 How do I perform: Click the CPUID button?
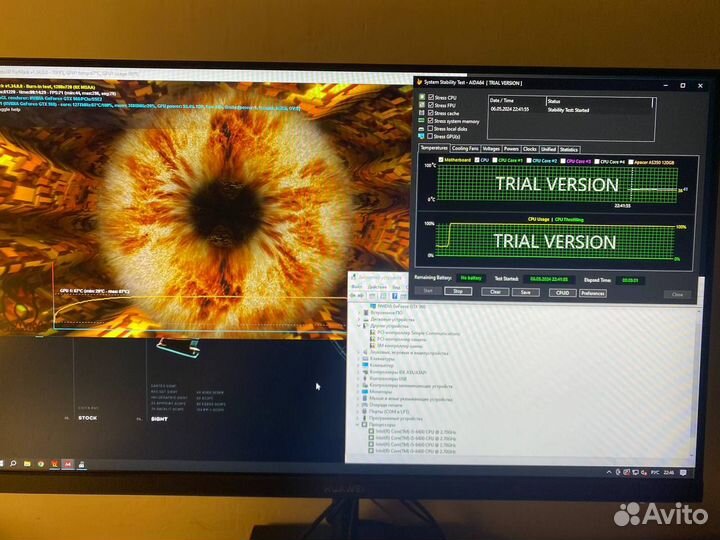point(562,292)
